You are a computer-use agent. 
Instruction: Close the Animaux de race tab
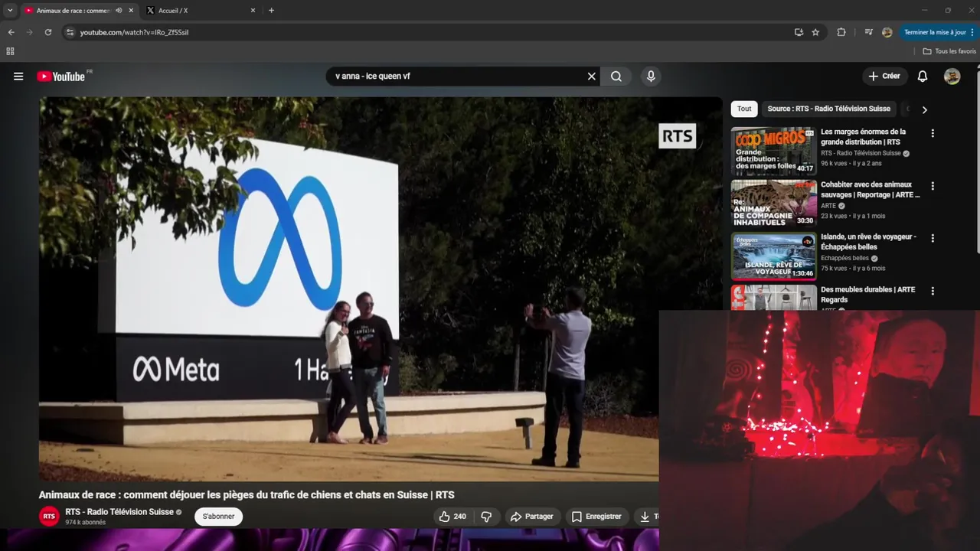pos(131,11)
